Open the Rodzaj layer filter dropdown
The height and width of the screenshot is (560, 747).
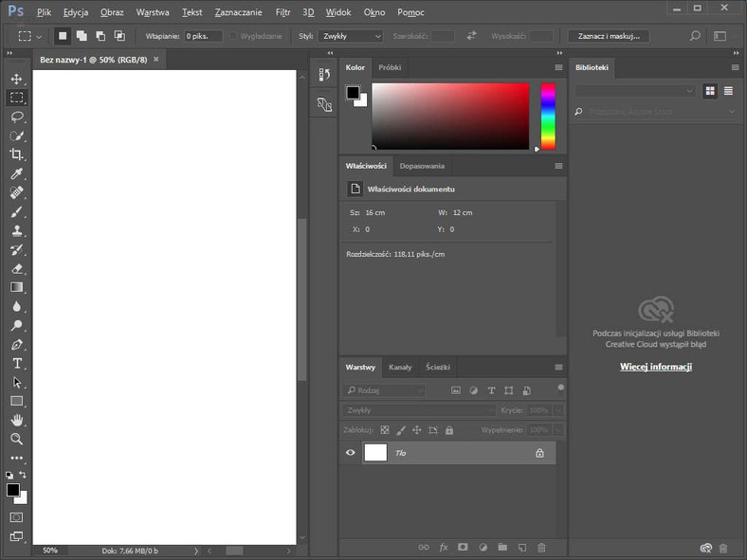coord(384,390)
